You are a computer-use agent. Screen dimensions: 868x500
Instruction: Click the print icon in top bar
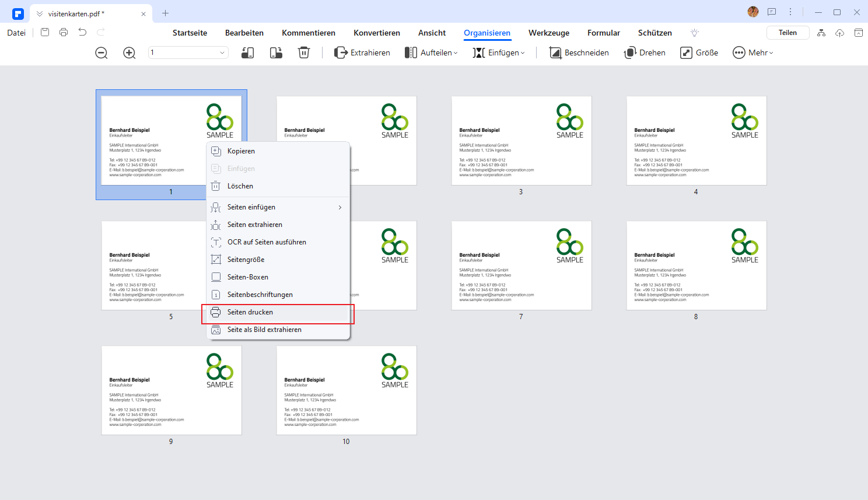click(x=64, y=33)
